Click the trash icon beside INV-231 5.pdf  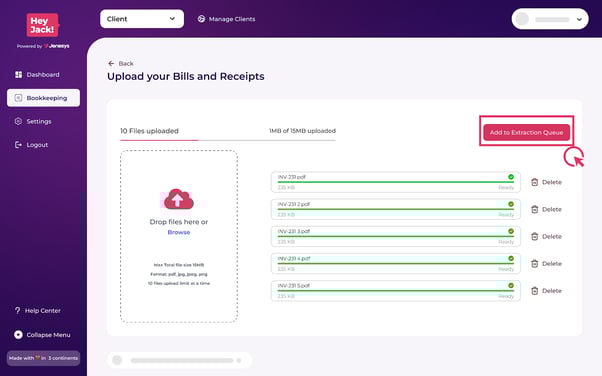tap(534, 291)
